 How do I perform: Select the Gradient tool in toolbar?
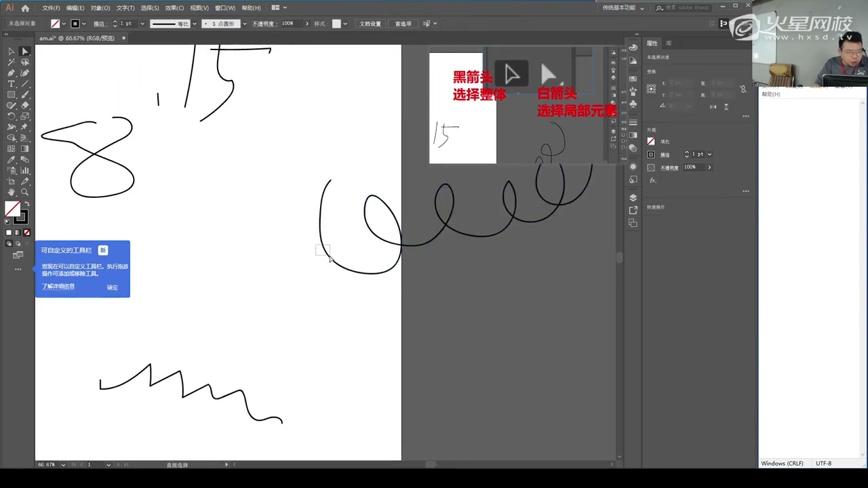[25, 149]
